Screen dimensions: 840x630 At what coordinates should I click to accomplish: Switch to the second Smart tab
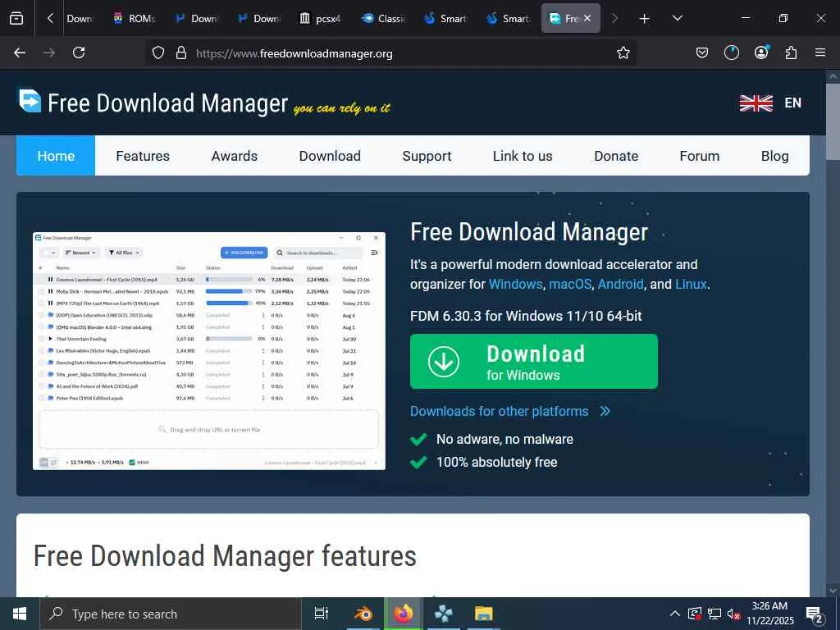507,19
